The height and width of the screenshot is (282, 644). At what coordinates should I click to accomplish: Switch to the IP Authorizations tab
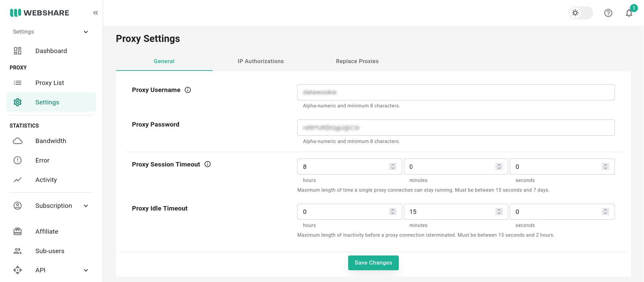[261, 61]
